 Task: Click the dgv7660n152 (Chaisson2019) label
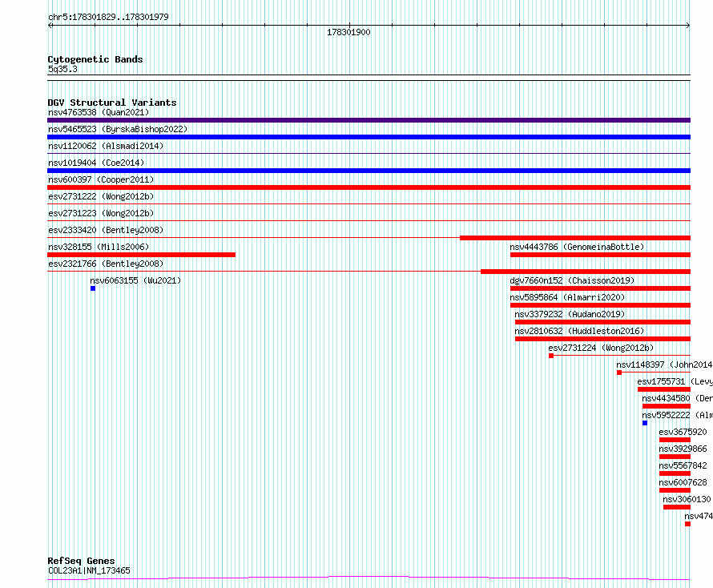572,280
